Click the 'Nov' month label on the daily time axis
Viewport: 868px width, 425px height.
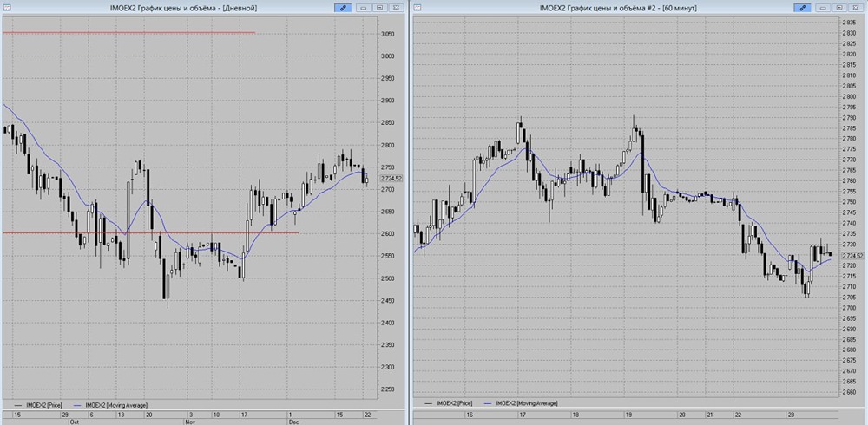[x=190, y=422]
